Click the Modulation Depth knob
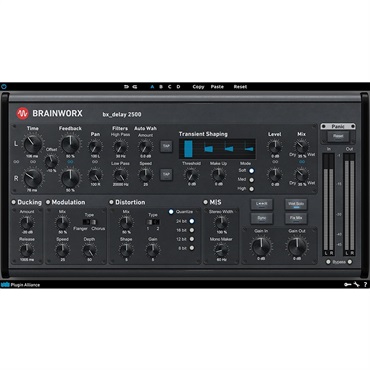Viewport: 370px width, 370px height. [x=89, y=250]
